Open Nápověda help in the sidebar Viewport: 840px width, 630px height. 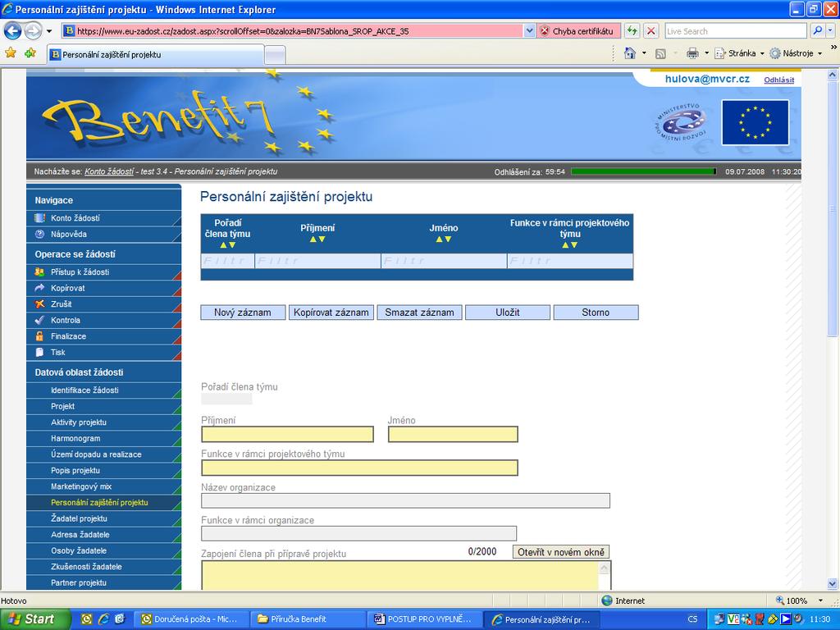(103, 234)
